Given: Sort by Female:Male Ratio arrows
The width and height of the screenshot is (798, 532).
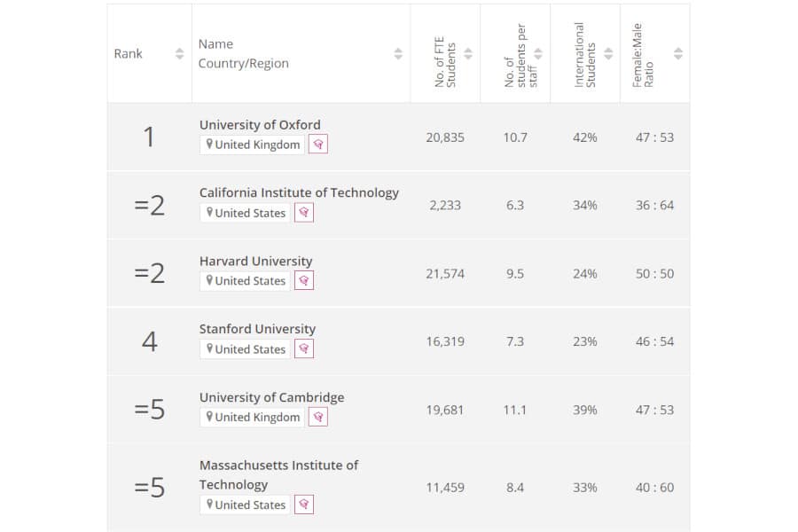Looking at the screenshot, I should pyautogui.click(x=678, y=53).
